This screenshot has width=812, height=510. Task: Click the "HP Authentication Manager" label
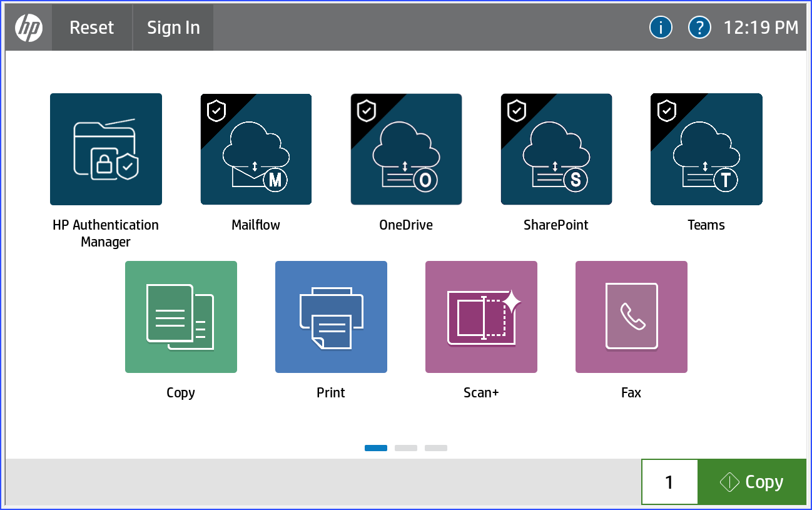(x=106, y=233)
